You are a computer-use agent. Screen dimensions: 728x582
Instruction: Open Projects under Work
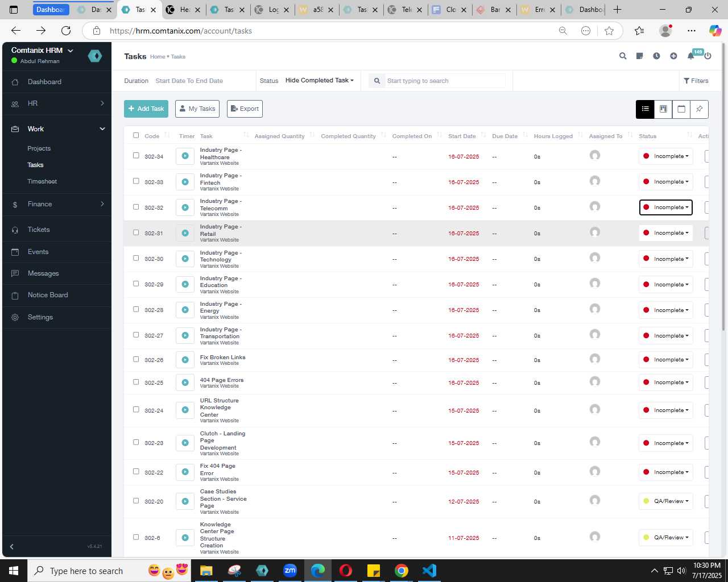[x=39, y=148]
